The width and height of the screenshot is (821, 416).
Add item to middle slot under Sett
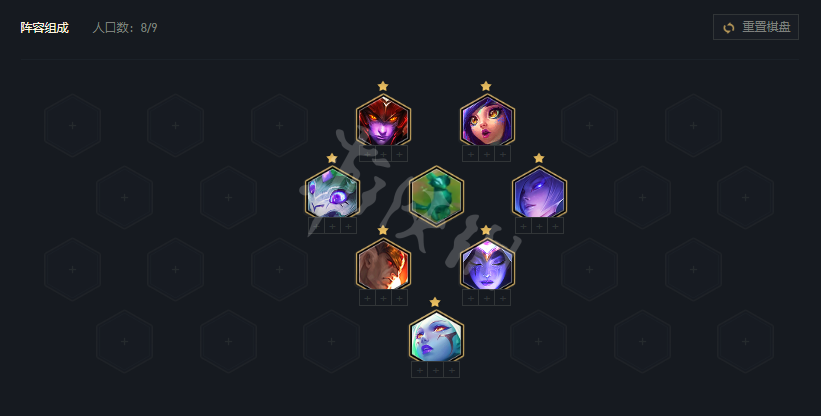point(383,298)
